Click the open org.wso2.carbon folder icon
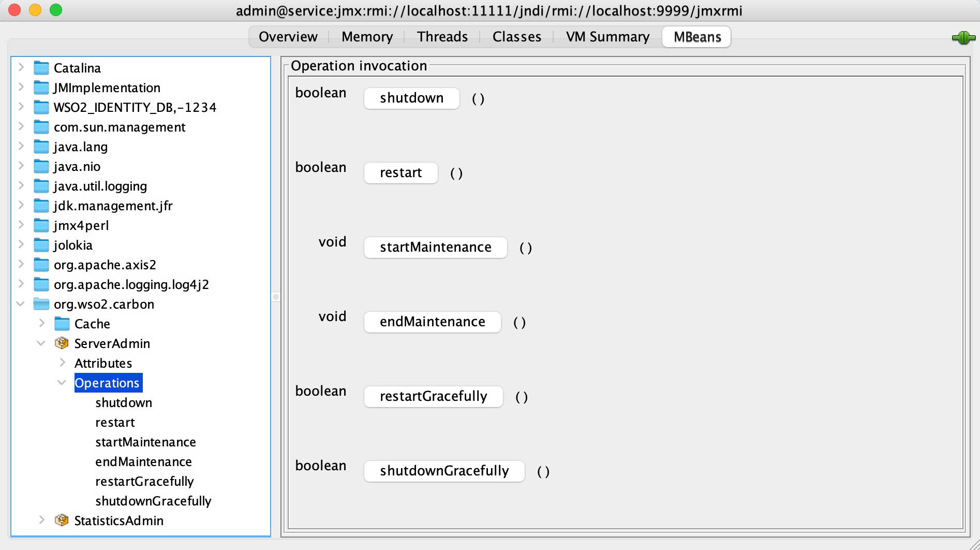Viewport: 980px width, 550px height. (x=41, y=304)
